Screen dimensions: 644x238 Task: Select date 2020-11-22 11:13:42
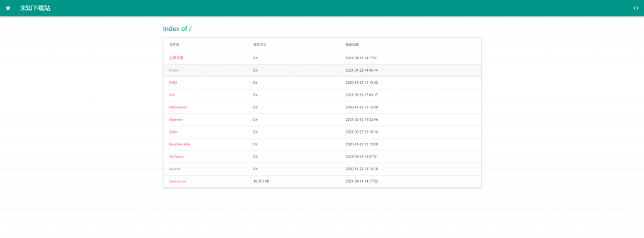pos(362,82)
